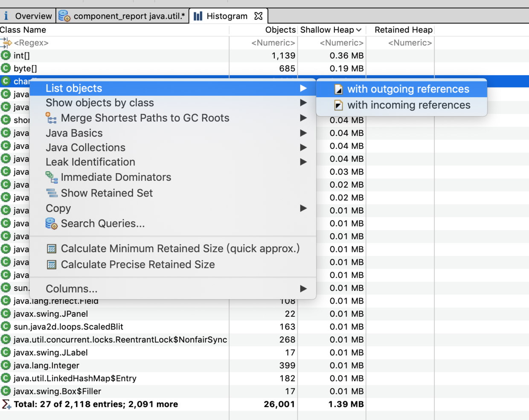Open Leak Identification submenu
This screenshot has height=420, width=529.
click(x=173, y=162)
